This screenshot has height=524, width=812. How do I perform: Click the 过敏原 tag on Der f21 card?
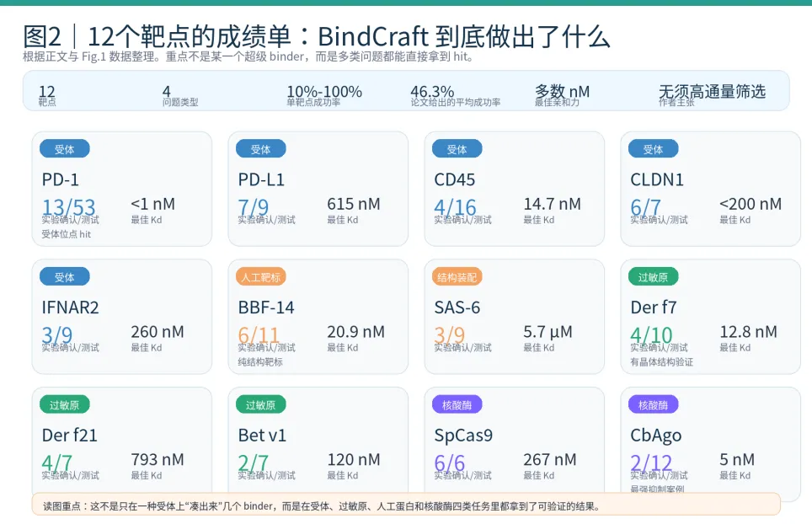(65, 405)
